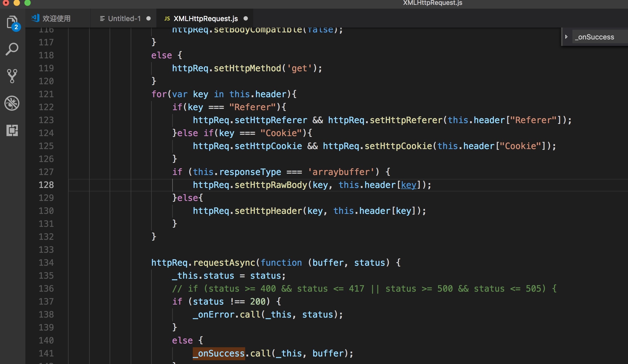The height and width of the screenshot is (364, 628).
Task: Open the Debug view with bug icon
Action: point(12,103)
